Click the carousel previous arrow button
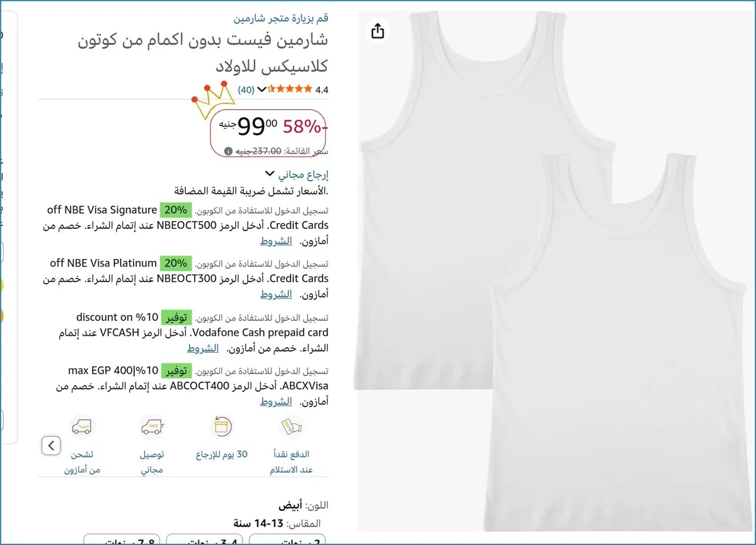This screenshot has width=756, height=545. tap(51, 445)
